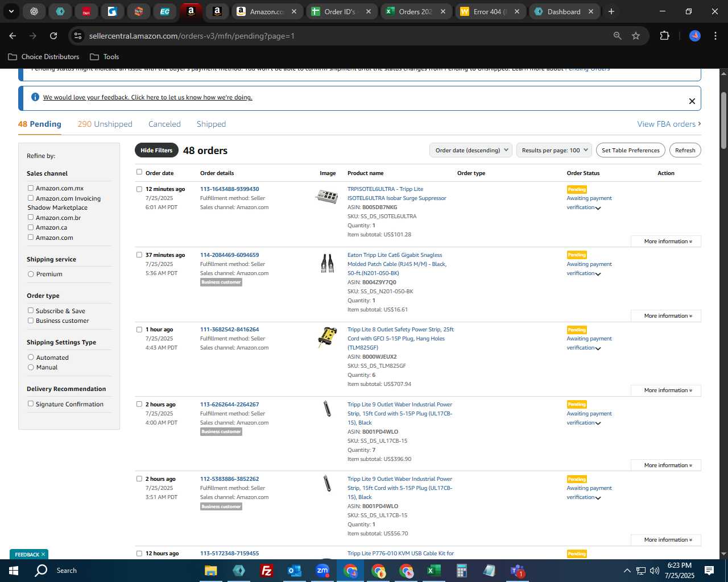This screenshot has width=728, height=582.
Task: Expand More information for order 113-6262644-2264267
Action: (x=666, y=465)
